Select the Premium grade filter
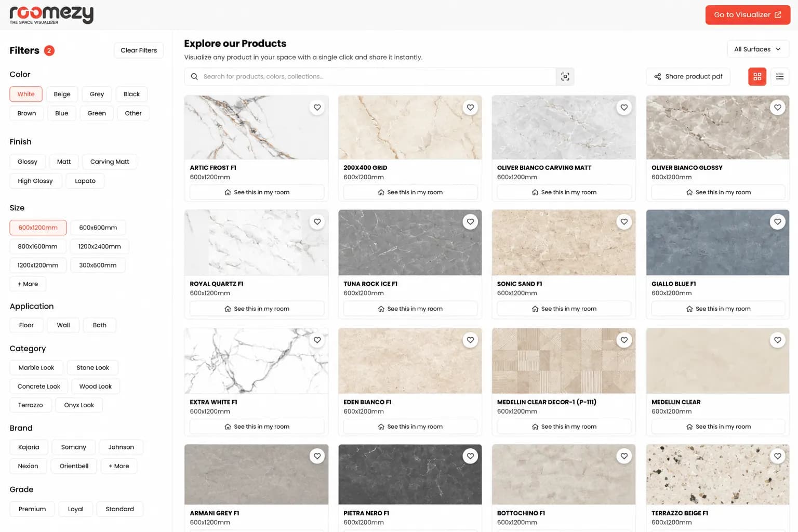 (x=32, y=509)
